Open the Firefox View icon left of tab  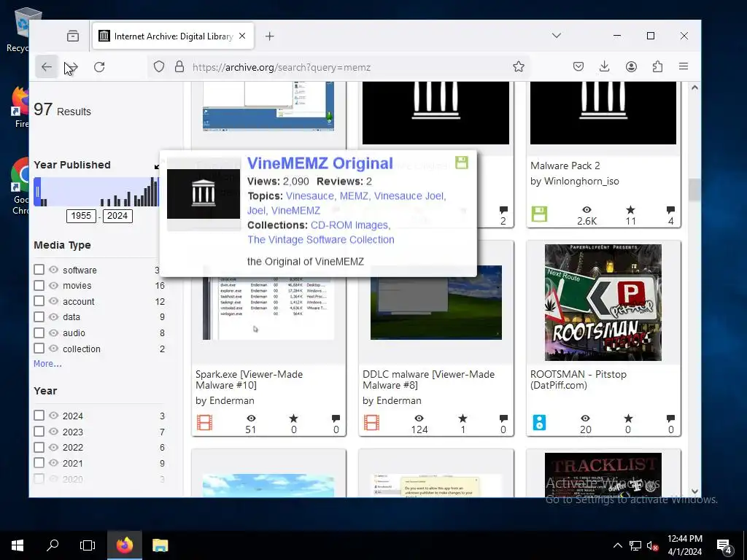tap(73, 36)
